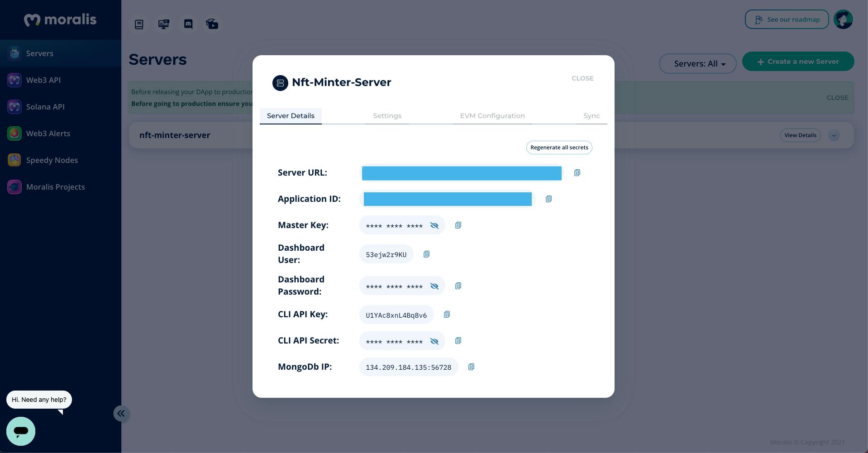
Task: Copy the CLI API Key
Action: click(x=447, y=315)
